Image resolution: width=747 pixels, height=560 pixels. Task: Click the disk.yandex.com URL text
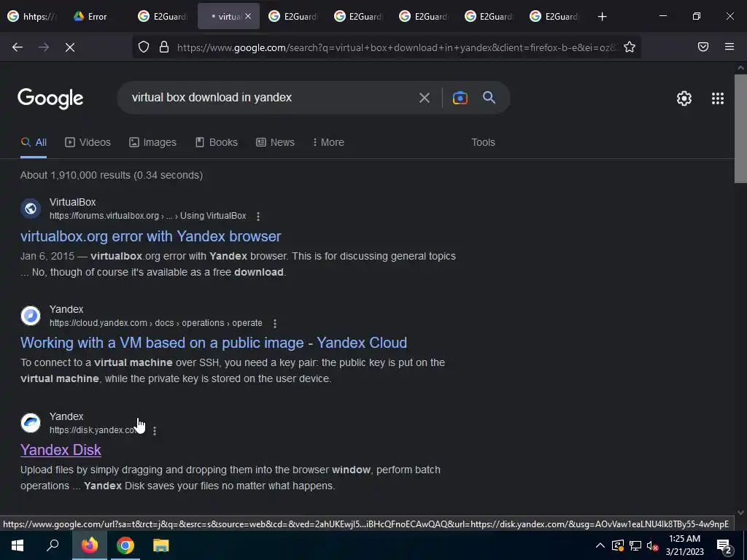(93, 430)
